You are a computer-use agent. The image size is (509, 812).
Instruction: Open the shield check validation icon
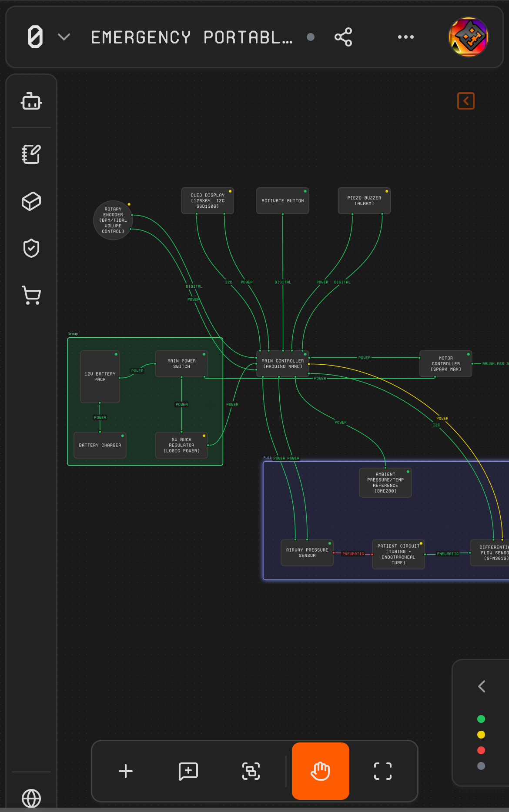(31, 248)
